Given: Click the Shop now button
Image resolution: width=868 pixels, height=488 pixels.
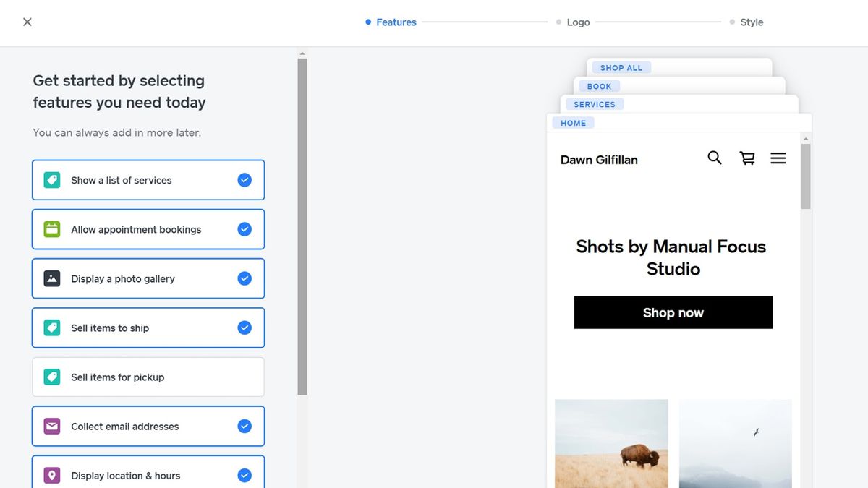Looking at the screenshot, I should pyautogui.click(x=673, y=312).
